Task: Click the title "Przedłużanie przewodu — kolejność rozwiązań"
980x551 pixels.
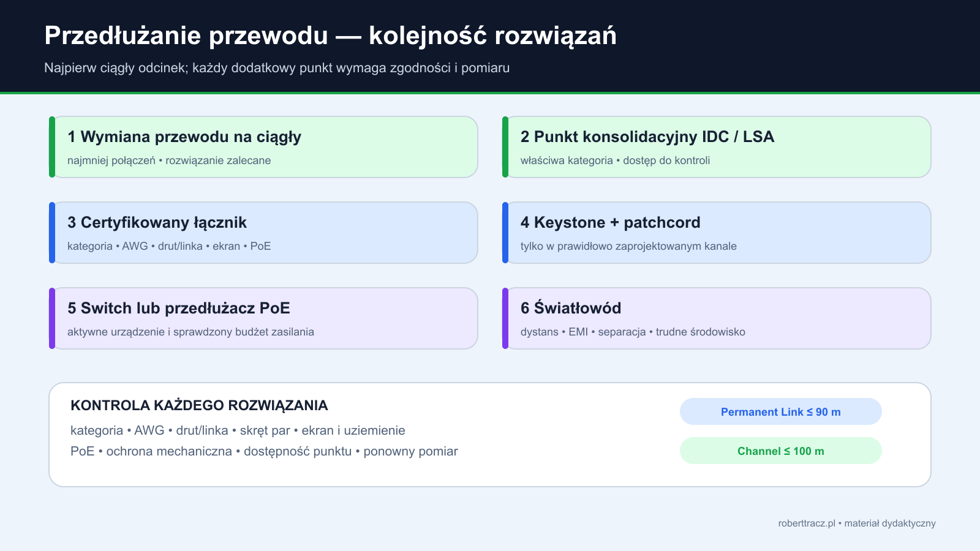Action: (x=330, y=36)
